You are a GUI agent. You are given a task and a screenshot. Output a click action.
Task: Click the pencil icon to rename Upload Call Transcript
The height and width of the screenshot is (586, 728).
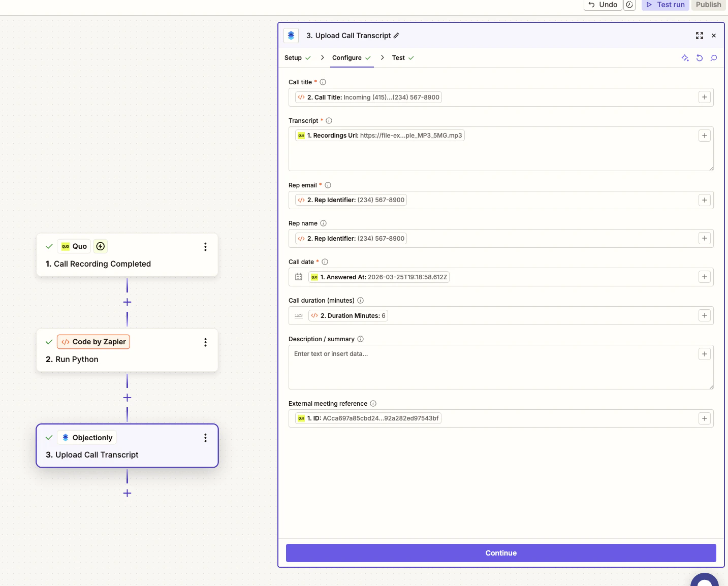click(395, 36)
